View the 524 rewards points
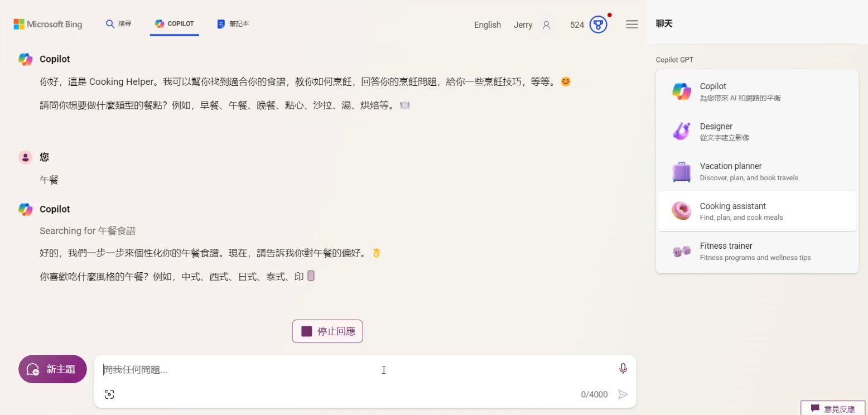This screenshot has width=868, height=415. pos(577,25)
